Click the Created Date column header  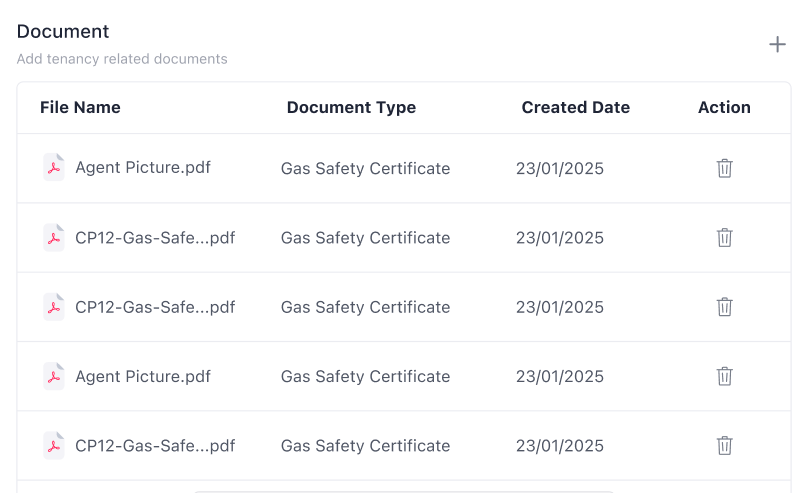point(575,108)
